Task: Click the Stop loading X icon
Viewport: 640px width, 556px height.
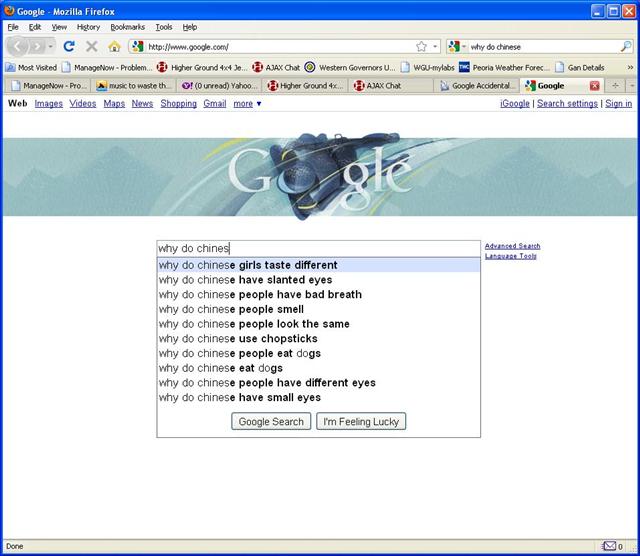Action: [x=92, y=46]
